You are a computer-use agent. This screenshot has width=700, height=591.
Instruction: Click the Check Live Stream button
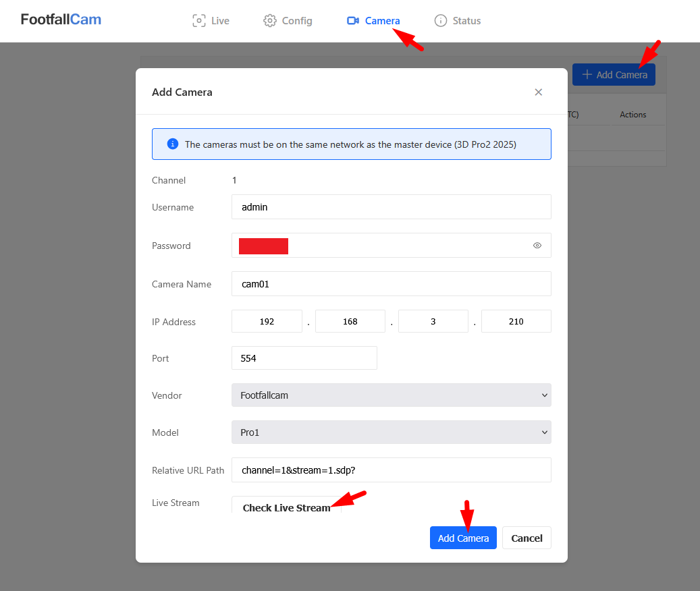pos(286,507)
